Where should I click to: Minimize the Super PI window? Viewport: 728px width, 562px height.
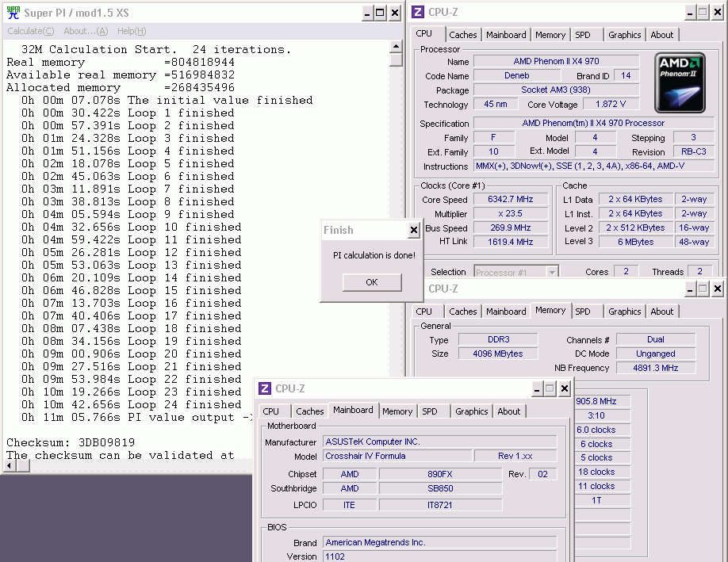tap(367, 13)
